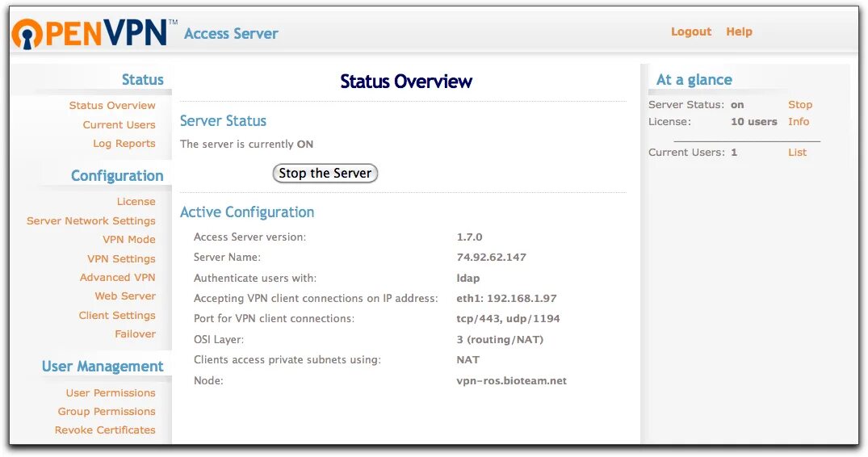
Task: Open the Help link
Action: pyautogui.click(x=739, y=31)
